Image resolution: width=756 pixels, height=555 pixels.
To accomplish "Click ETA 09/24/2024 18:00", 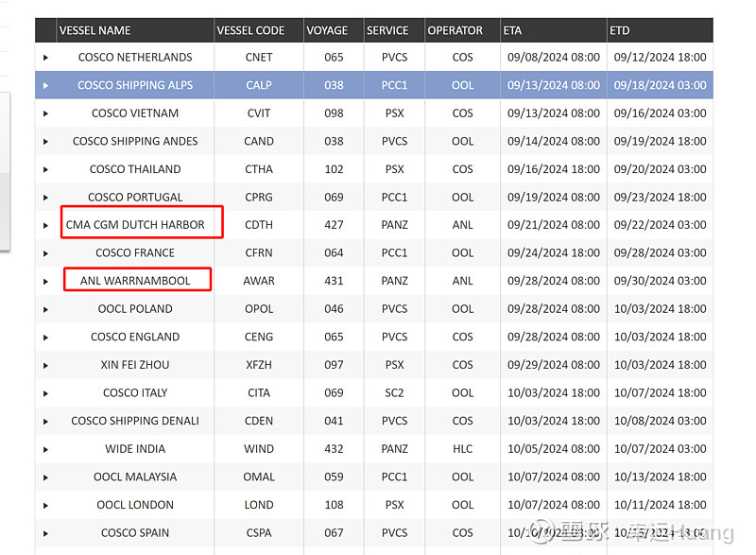I will point(554,252).
